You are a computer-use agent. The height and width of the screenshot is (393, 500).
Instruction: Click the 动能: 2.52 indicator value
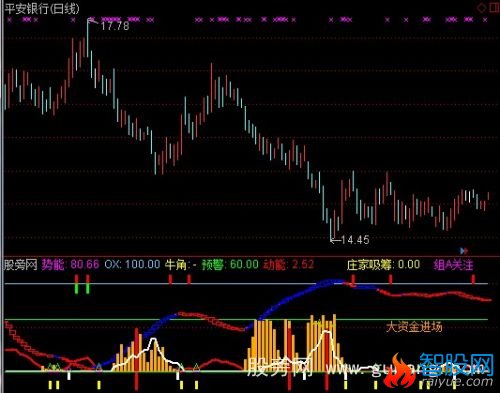(289, 265)
